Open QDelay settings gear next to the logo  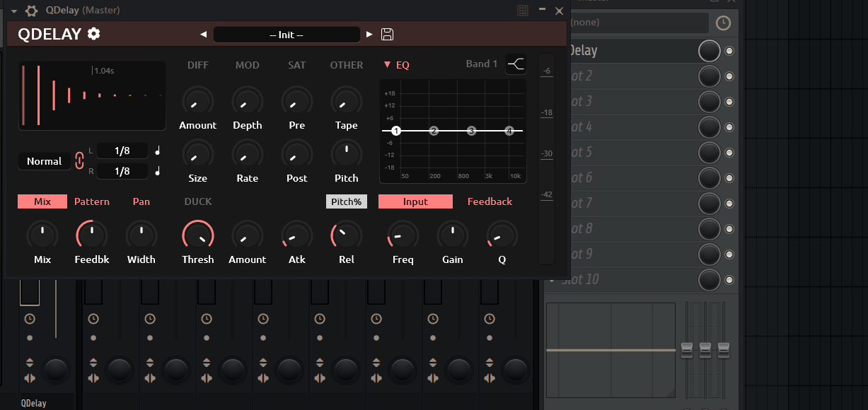(93, 34)
